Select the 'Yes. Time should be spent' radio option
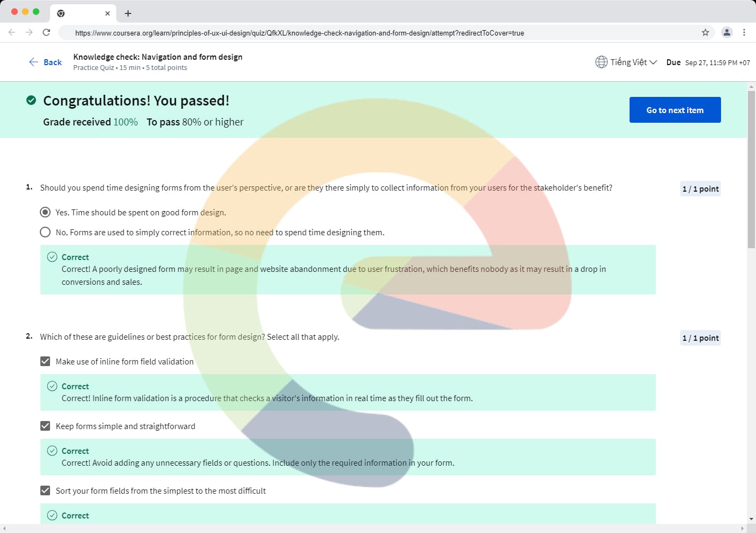Image resolution: width=756 pixels, height=533 pixels. [45, 212]
